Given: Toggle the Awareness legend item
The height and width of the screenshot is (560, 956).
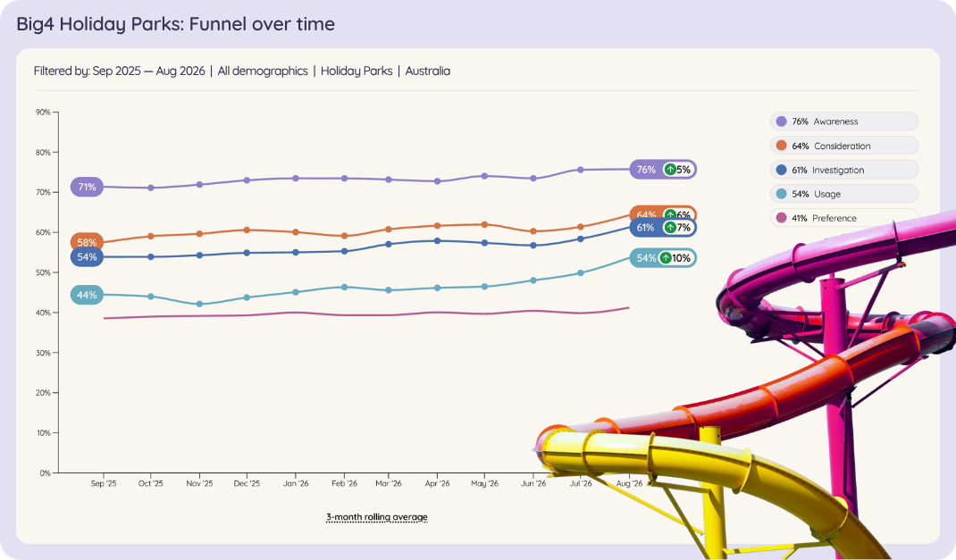Looking at the screenshot, I should tap(843, 121).
